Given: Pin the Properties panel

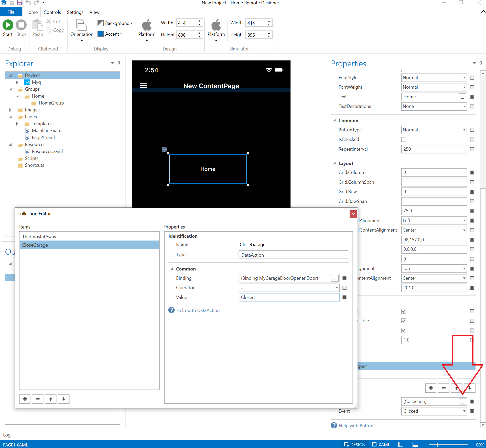Looking at the screenshot, I should tap(481, 63).
